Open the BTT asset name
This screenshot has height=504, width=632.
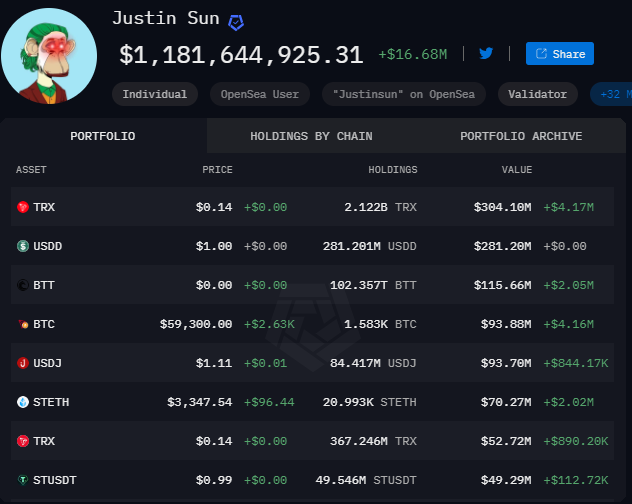44,285
